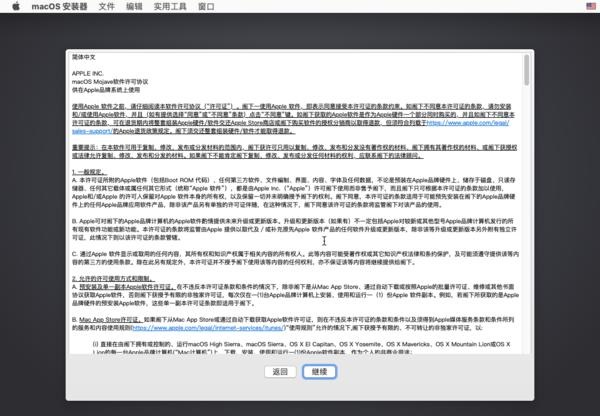The height and width of the screenshot is (416, 600).
Task: Click the 继续 button
Action: click(x=320, y=372)
